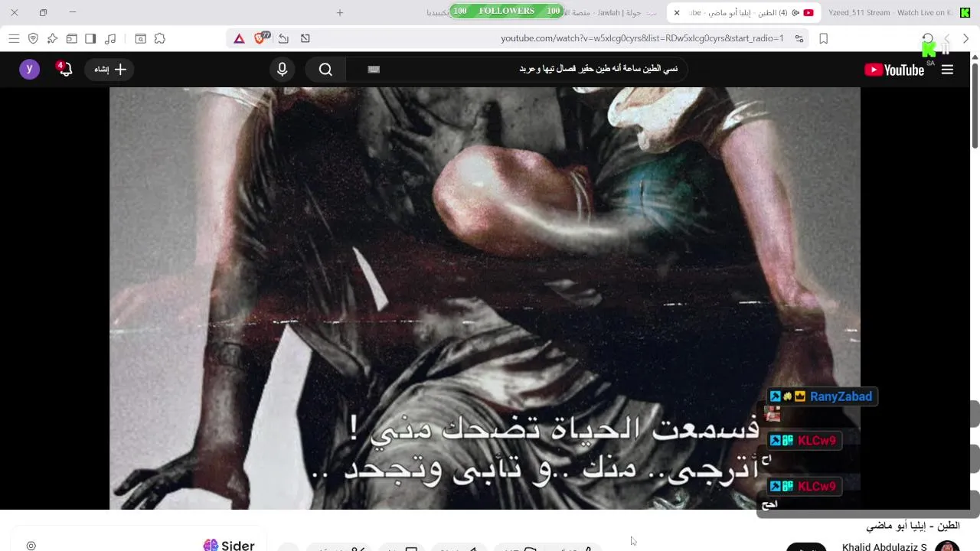Click the RanyZabad chat username overlay

click(841, 396)
